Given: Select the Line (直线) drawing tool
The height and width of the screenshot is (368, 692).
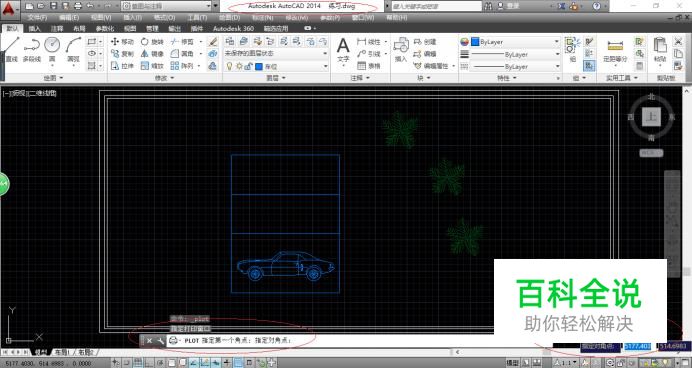Looking at the screenshot, I should tap(11, 49).
